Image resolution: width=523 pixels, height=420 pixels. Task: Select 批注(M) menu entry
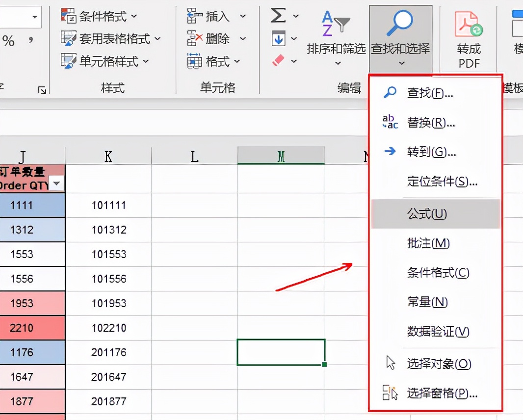[x=436, y=243]
